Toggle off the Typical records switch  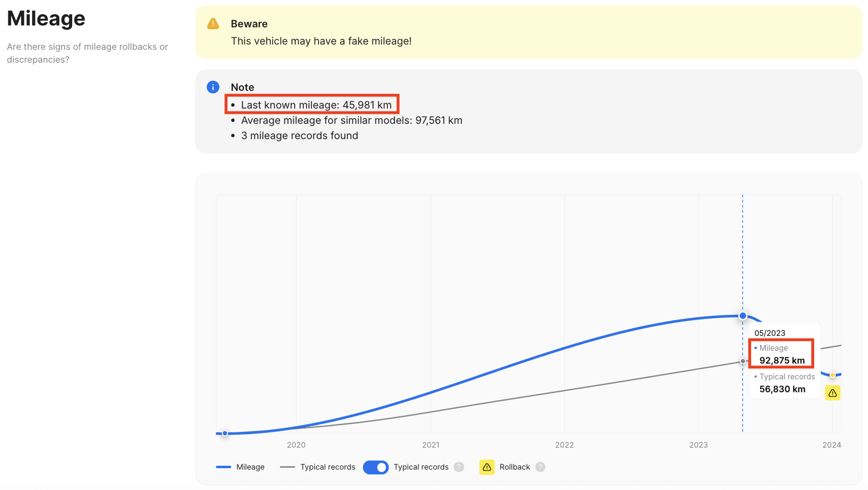375,467
